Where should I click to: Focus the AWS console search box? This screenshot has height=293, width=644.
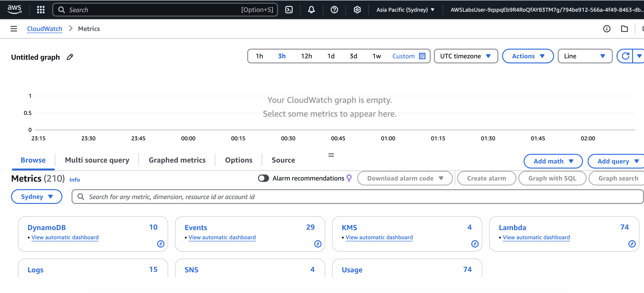(x=165, y=10)
